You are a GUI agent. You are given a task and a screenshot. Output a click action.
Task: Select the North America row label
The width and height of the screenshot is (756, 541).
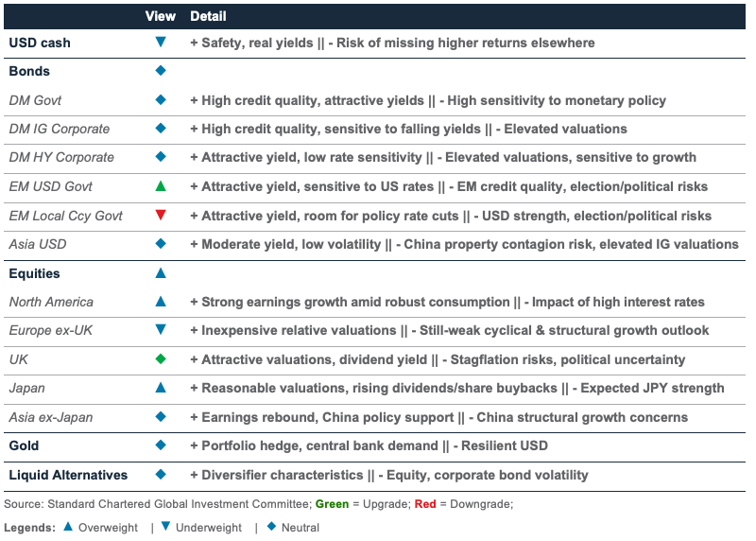pos(51,303)
